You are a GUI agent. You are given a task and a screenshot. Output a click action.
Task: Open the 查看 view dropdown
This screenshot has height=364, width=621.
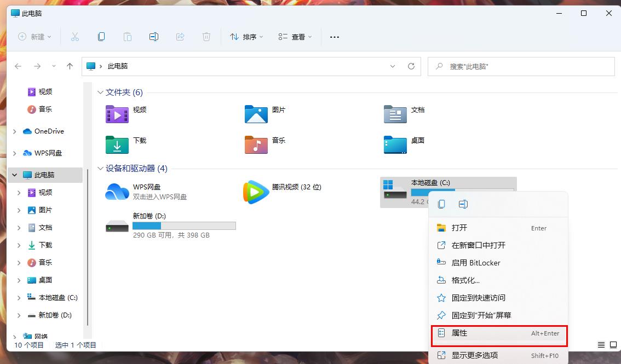click(x=295, y=37)
